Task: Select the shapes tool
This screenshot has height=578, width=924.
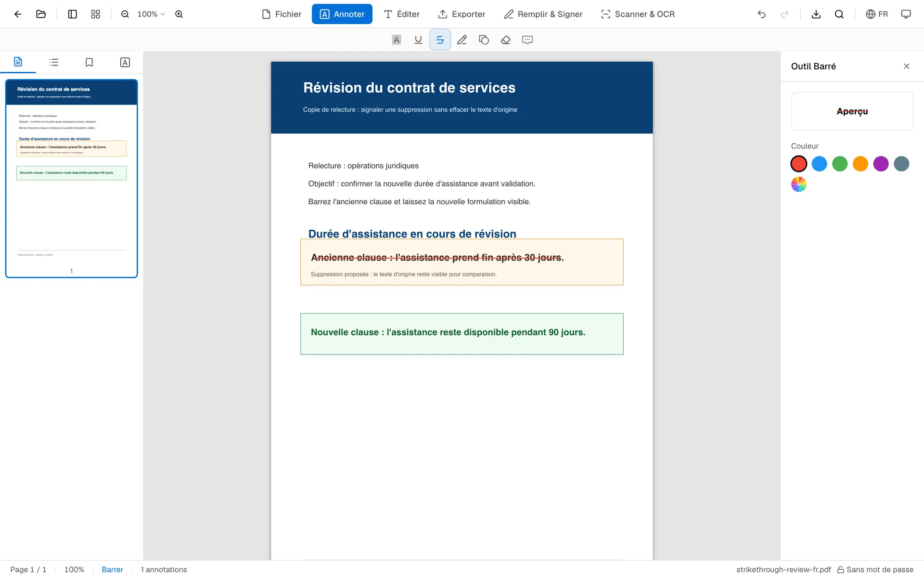Action: [484, 40]
